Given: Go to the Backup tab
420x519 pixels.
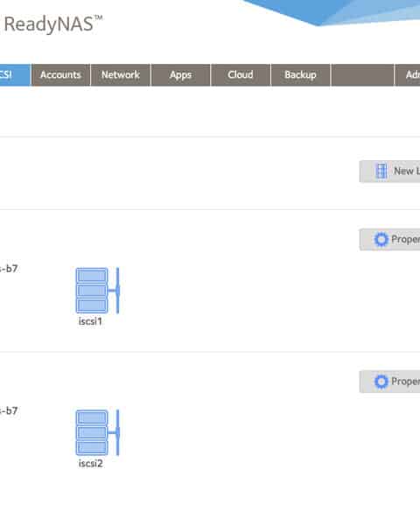Looking at the screenshot, I should 300,75.
